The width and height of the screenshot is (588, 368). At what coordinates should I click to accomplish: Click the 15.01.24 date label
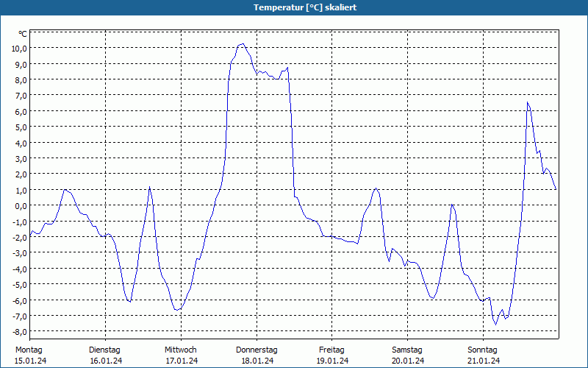[30, 361]
